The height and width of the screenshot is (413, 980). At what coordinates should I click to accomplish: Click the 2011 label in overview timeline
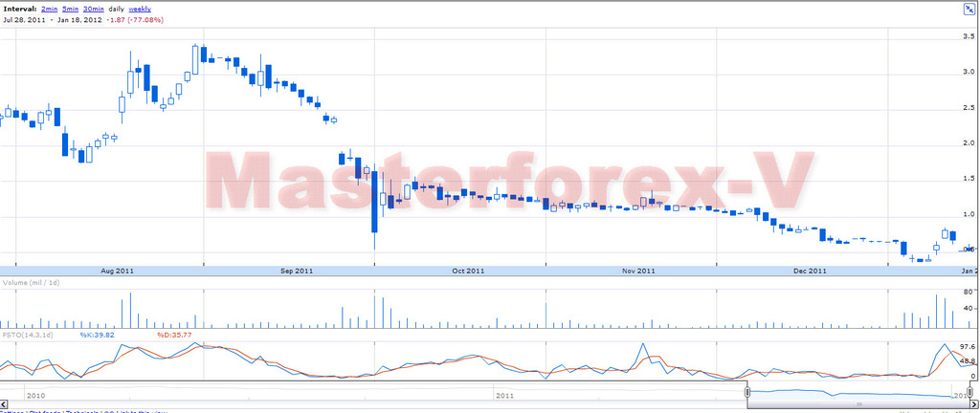point(503,396)
